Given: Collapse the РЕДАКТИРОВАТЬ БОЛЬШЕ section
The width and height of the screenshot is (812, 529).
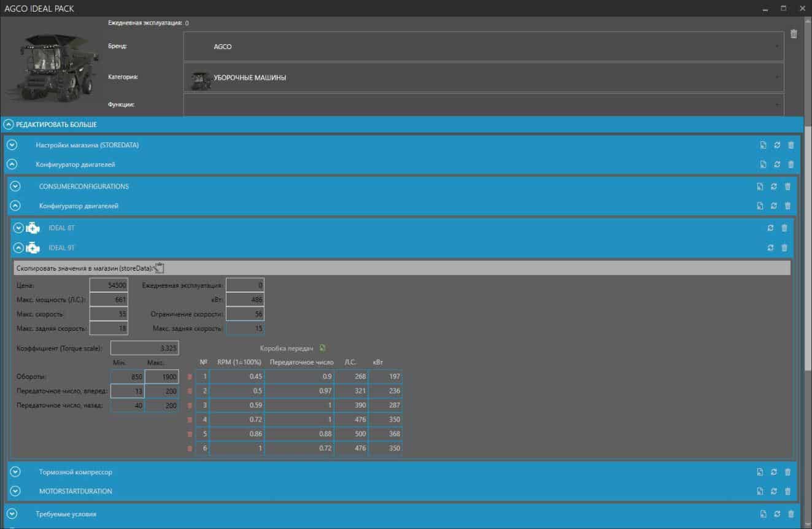Looking at the screenshot, I should coord(9,125).
